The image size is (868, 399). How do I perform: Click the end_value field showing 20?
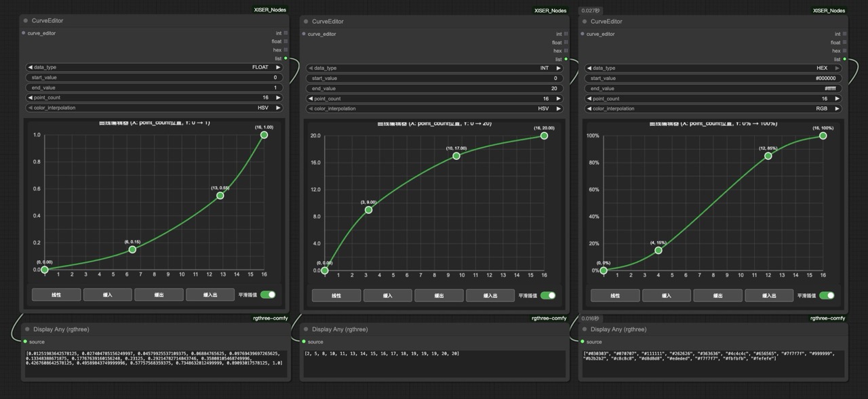click(x=435, y=88)
